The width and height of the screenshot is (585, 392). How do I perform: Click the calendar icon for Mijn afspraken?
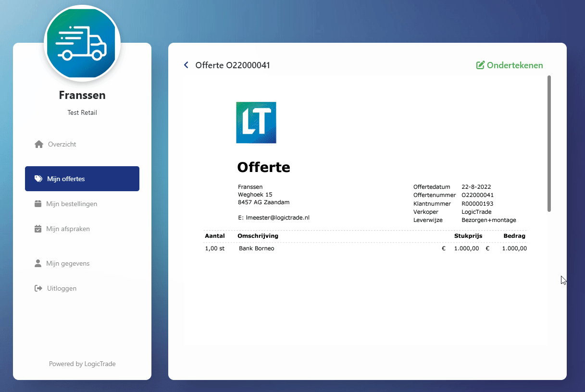[38, 229]
